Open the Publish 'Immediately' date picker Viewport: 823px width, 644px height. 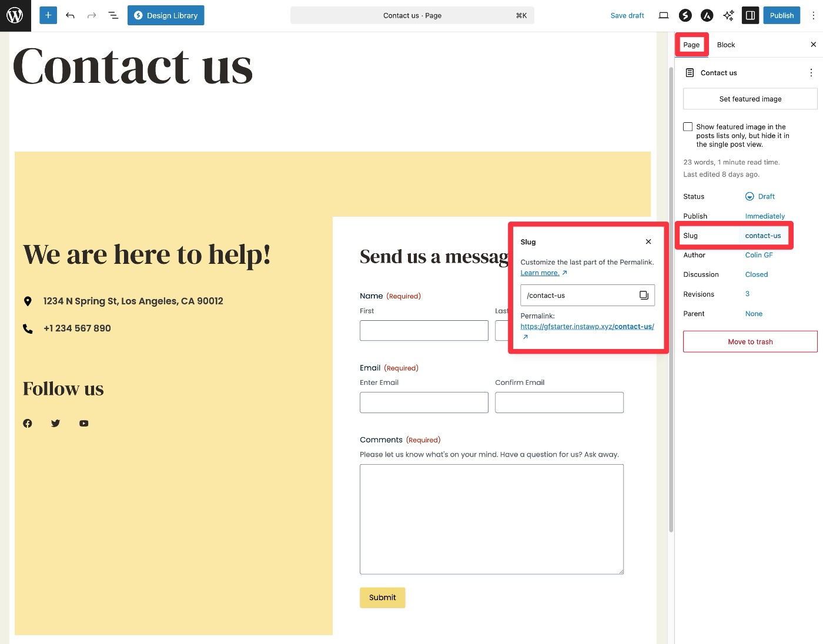[765, 216]
